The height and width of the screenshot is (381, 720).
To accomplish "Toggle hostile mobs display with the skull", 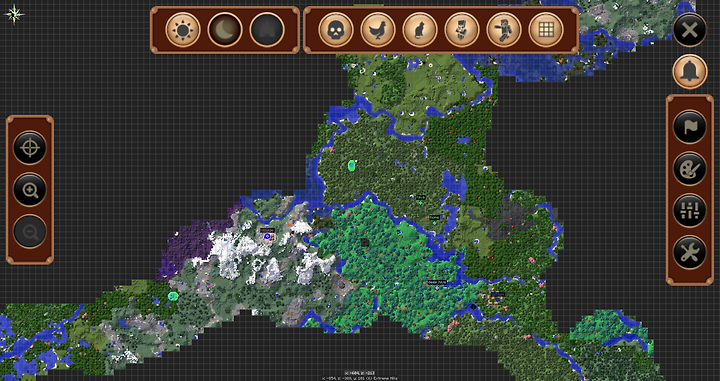I will tap(336, 30).
